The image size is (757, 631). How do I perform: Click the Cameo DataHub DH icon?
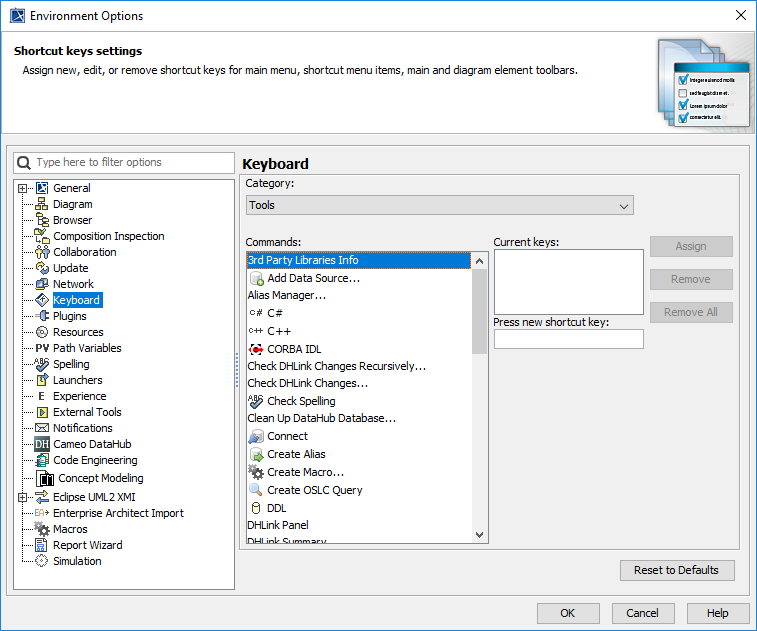coord(42,444)
